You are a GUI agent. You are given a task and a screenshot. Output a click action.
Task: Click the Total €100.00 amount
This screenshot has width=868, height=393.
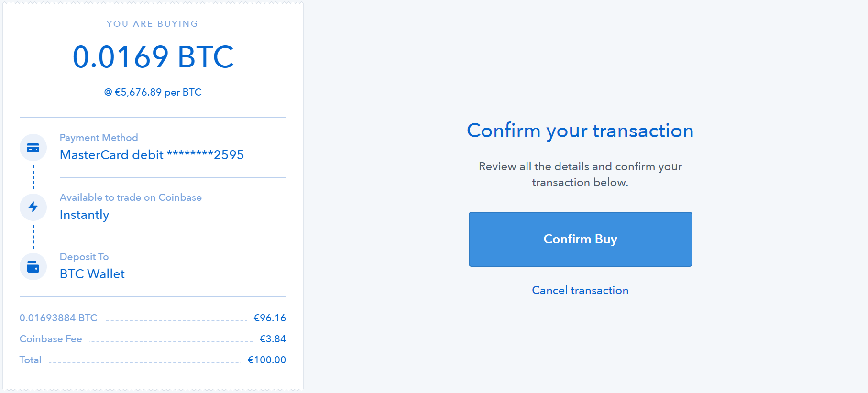(267, 360)
